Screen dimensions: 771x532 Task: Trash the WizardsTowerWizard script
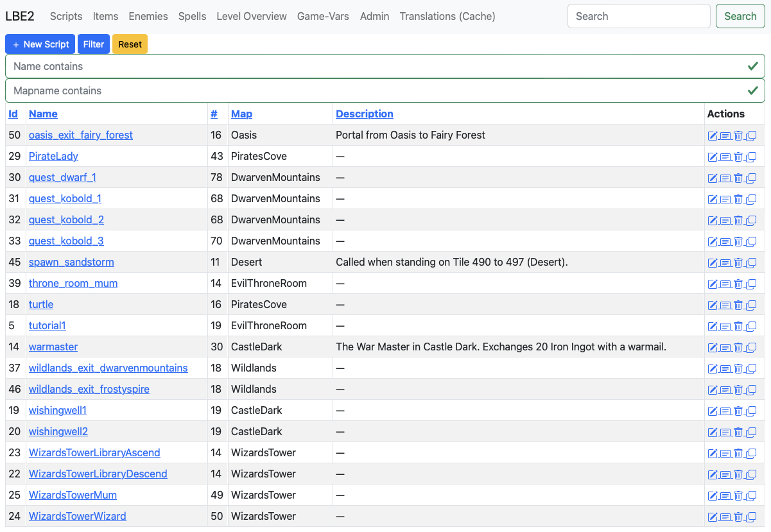pos(738,517)
